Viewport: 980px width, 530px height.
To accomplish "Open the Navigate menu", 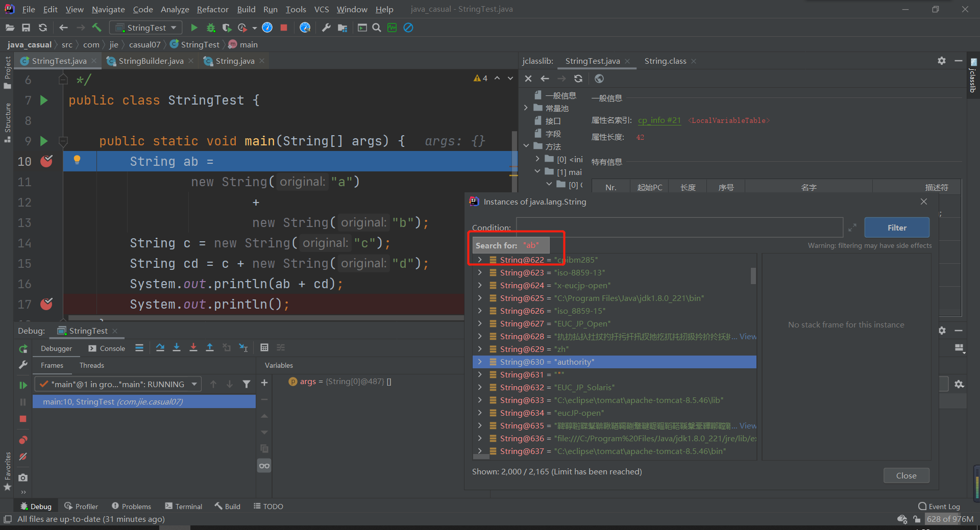I will tap(108, 9).
